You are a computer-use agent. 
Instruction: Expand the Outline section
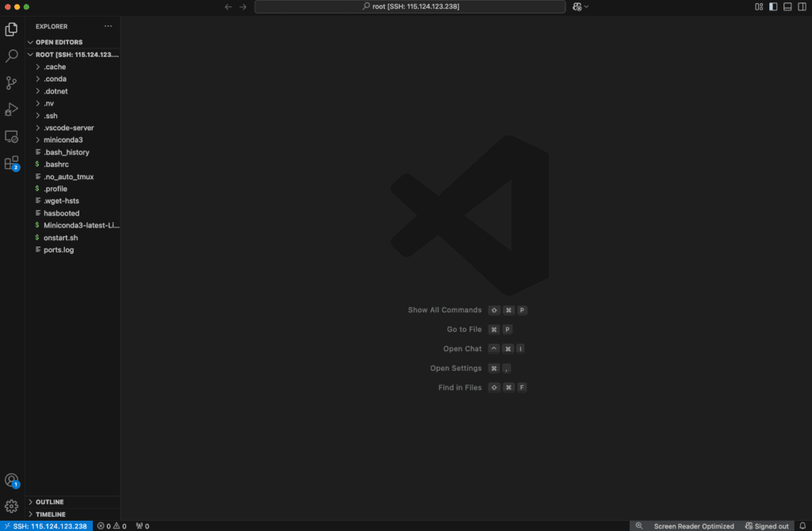pos(73,502)
